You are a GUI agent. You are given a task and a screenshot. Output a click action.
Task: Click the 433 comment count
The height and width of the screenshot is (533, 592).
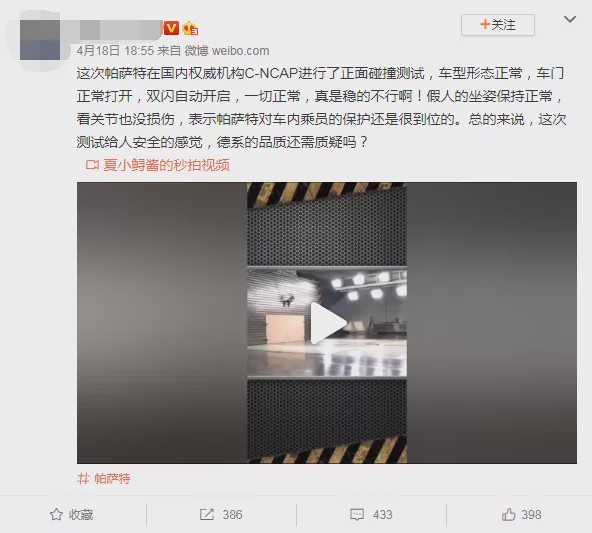click(382, 515)
